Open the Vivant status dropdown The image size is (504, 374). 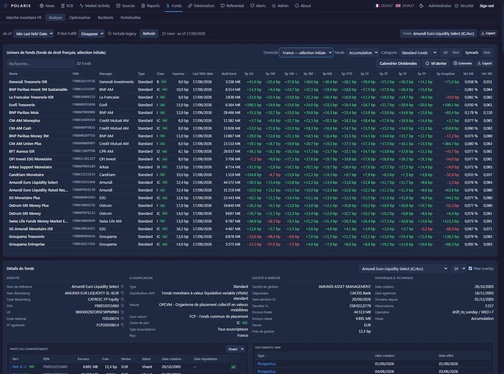point(235,349)
